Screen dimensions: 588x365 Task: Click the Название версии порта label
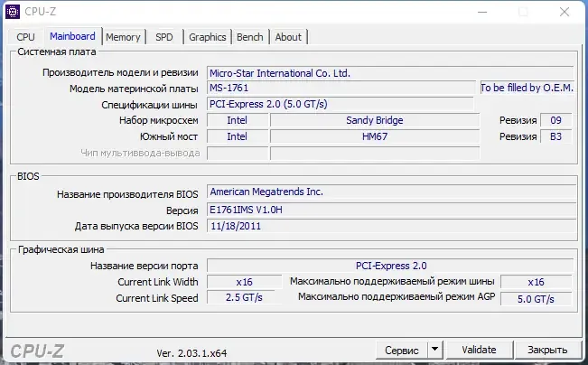pos(144,266)
